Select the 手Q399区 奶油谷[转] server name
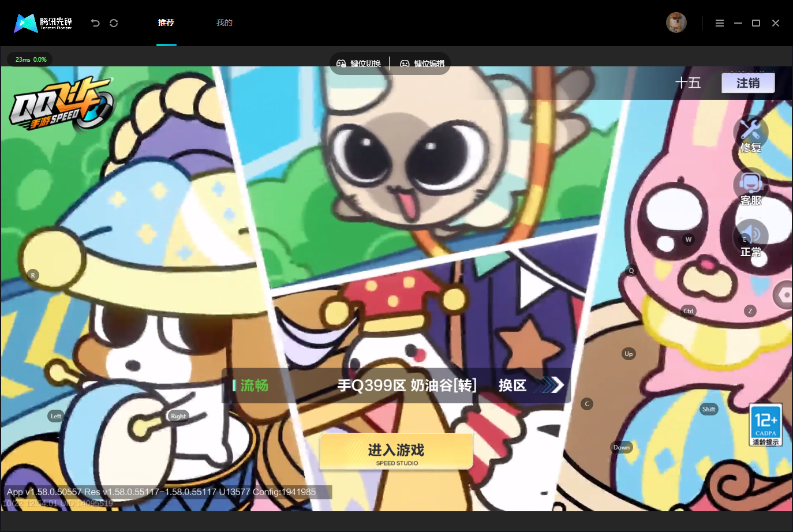 pos(407,385)
